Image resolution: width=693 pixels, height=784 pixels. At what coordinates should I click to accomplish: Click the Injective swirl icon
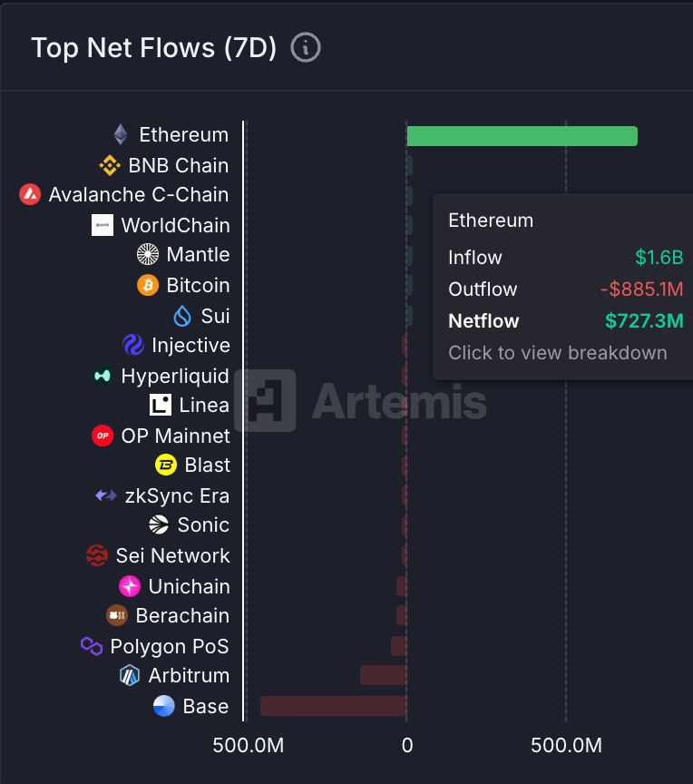pos(133,345)
